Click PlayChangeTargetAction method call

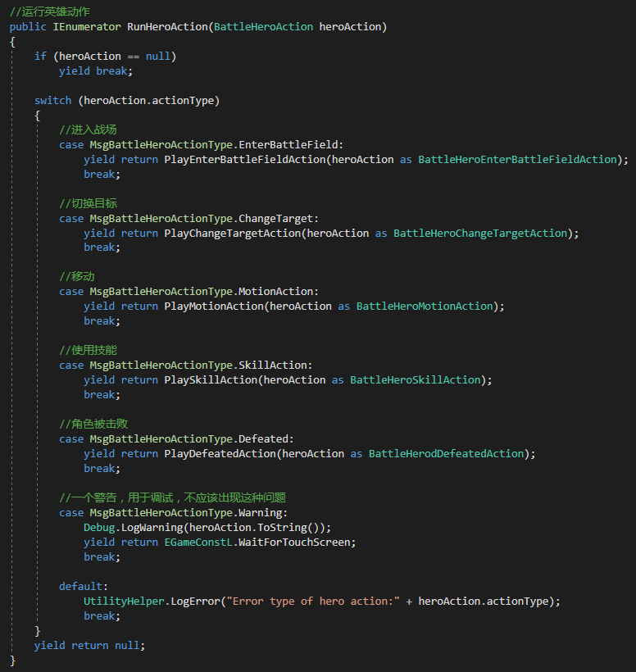point(233,233)
